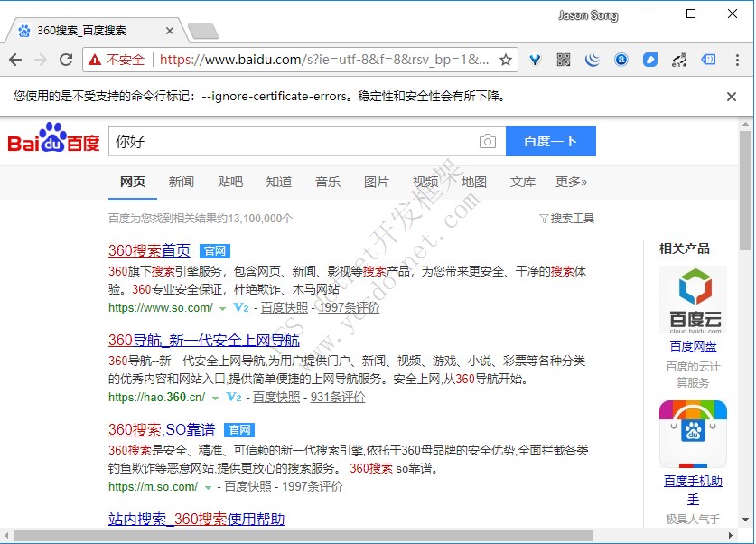This screenshot has width=756, height=544.
Task: Open the 360导航_新一代安全上网导航 link
Action: (204, 341)
